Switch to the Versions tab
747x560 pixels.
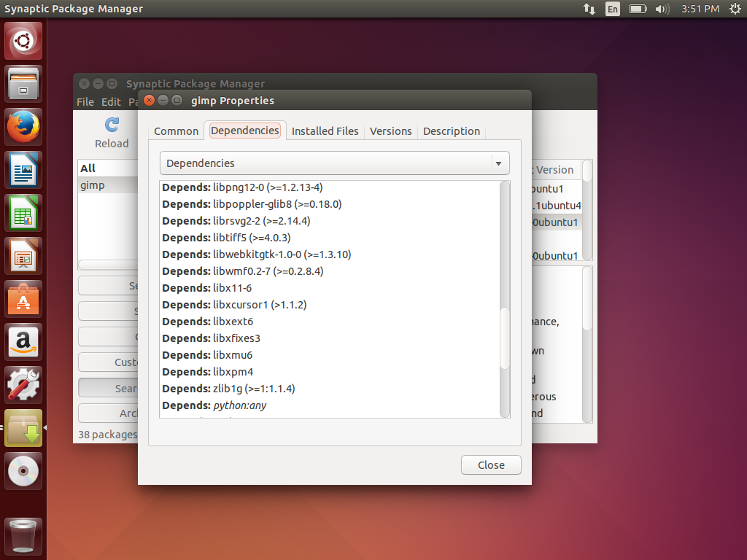click(391, 131)
